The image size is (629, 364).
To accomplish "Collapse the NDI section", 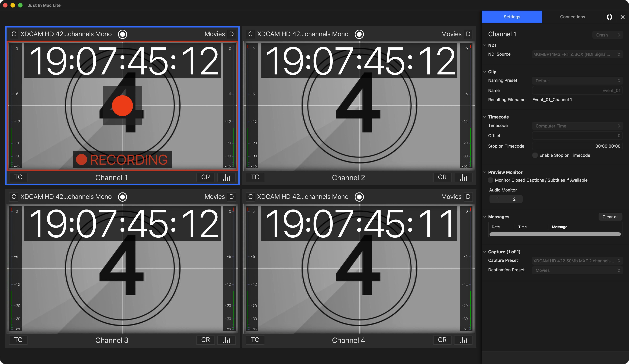I will (484, 45).
